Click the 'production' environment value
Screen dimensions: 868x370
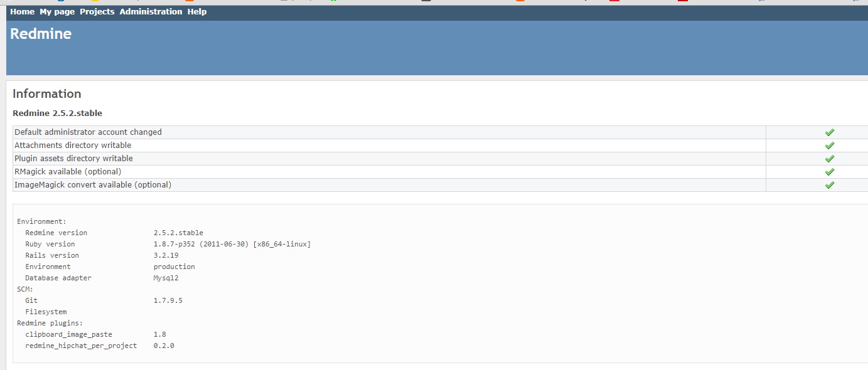174,267
